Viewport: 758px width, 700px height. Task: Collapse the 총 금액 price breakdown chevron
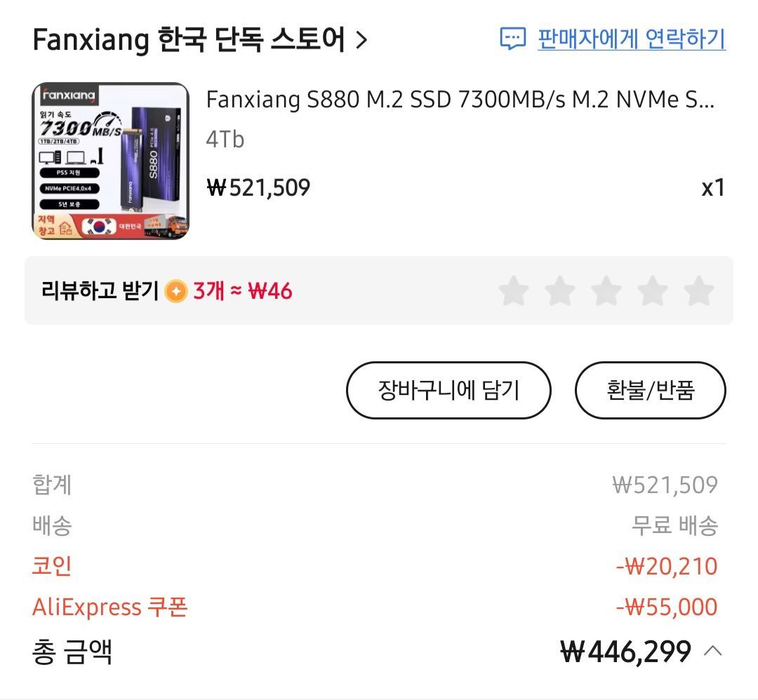point(712,652)
